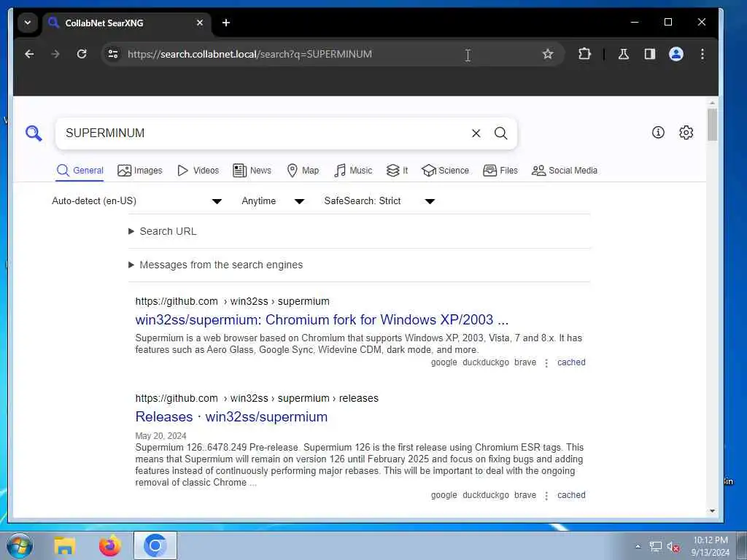
Task: Open the About info icon
Action: pyautogui.click(x=658, y=133)
